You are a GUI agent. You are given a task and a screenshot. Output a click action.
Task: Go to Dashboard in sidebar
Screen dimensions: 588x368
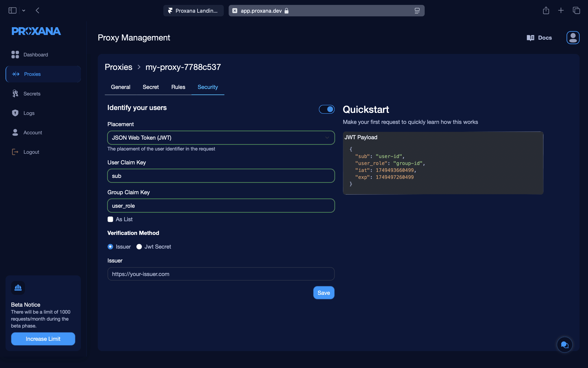click(43, 55)
